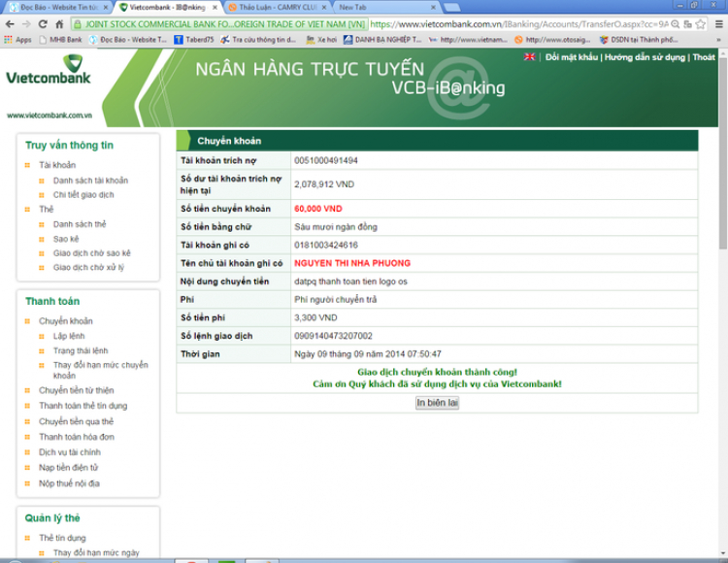The width and height of the screenshot is (728, 563).
Task: Show more bookmarks with the overflow chevron
Action: point(718,40)
